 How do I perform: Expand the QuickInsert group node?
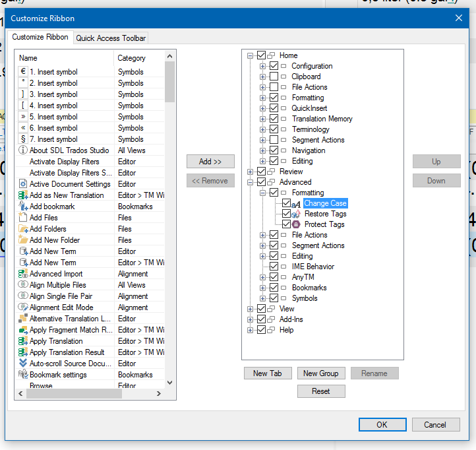[x=262, y=108]
